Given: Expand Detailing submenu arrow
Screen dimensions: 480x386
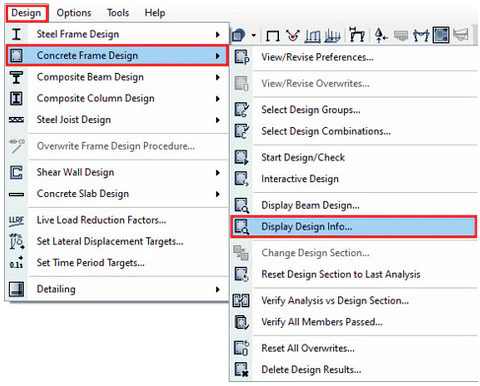Looking at the screenshot, I should 218,289.
